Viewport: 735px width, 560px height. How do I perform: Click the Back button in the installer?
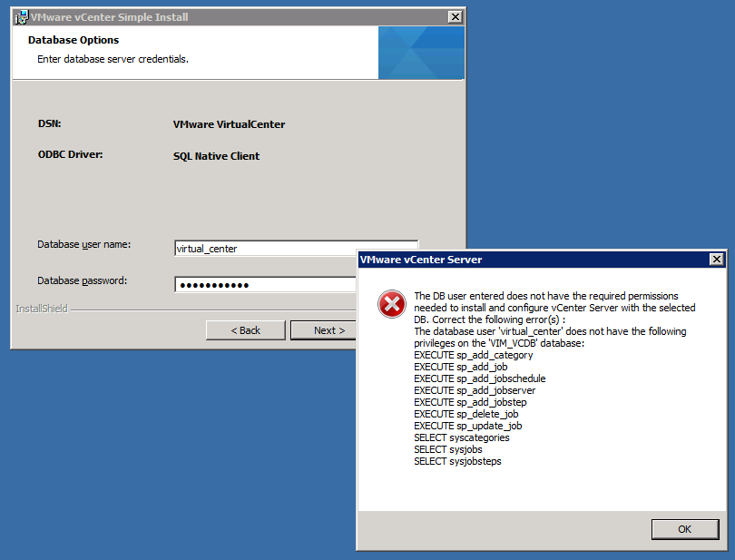pyautogui.click(x=245, y=330)
